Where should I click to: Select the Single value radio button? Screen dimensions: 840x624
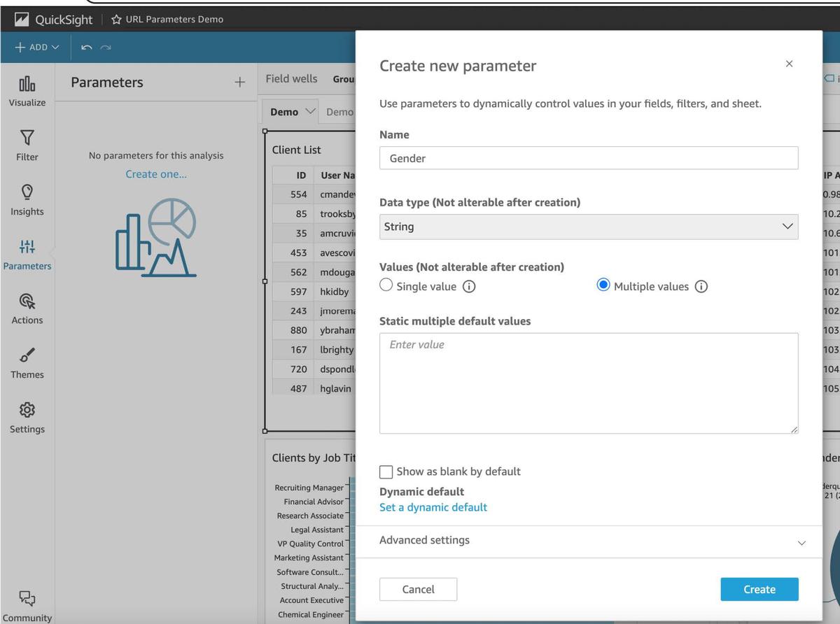386,285
